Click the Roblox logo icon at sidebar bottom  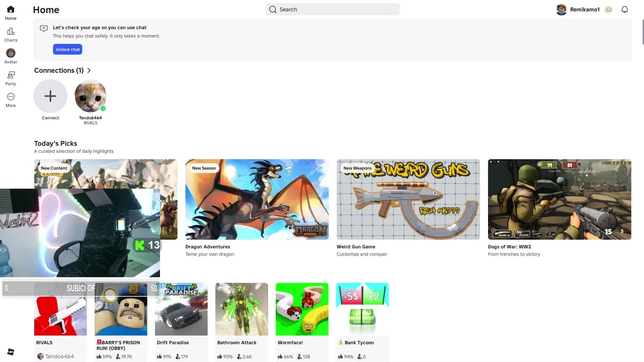click(x=11, y=352)
